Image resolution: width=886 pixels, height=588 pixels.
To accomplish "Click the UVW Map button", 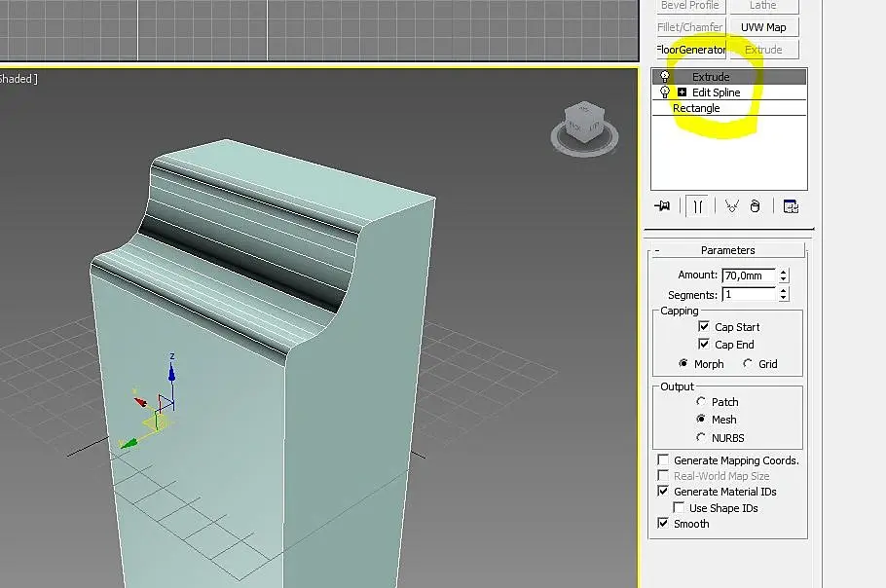I will pos(763,27).
